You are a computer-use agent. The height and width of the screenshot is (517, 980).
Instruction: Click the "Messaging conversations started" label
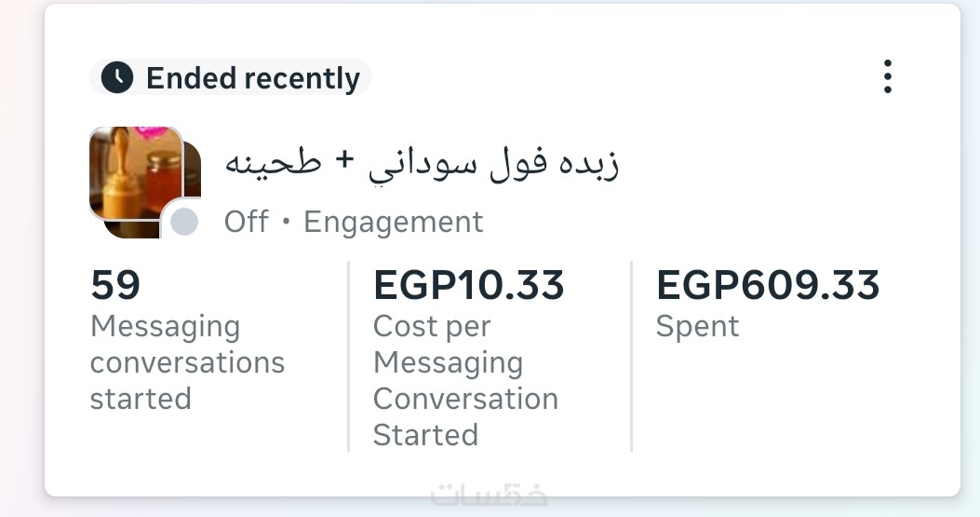tap(187, 362)
